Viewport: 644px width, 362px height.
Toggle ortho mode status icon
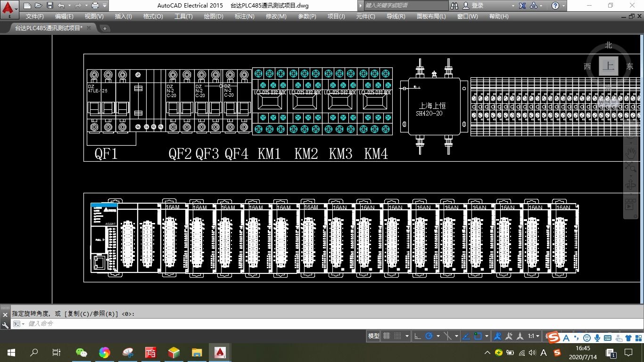click(x=418, y=336)
